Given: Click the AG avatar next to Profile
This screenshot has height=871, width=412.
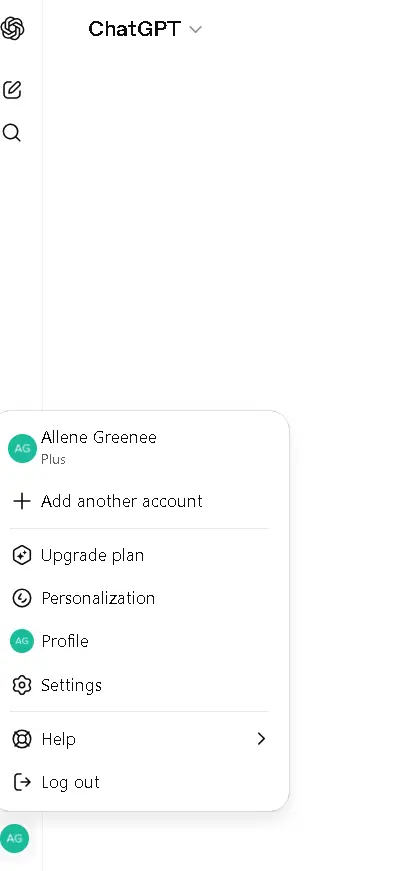Looking at the screenshot, I should [22, 641].
